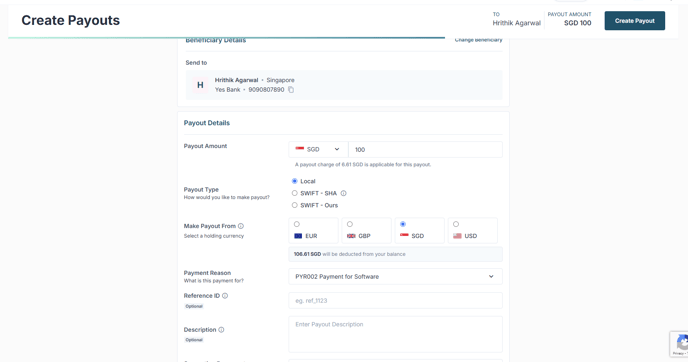Screen dimensions: 688x362
Task: Click the Reference ID info icon
Action: (225, 296)
